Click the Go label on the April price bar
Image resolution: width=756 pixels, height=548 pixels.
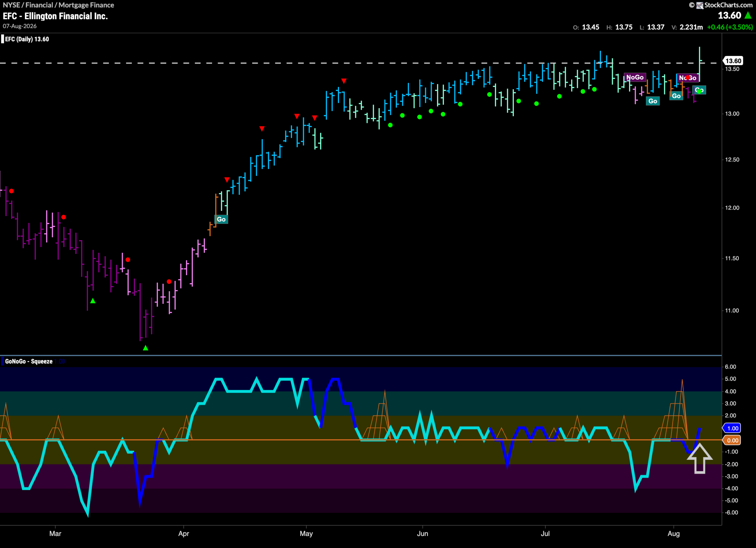click(x=221, y=219)
